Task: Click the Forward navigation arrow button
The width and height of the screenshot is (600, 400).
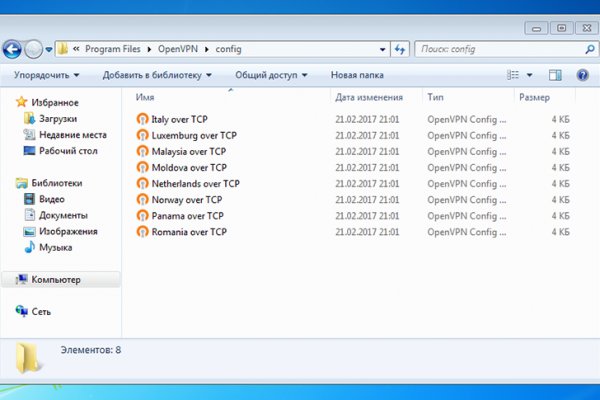Action: click(34, 48)
